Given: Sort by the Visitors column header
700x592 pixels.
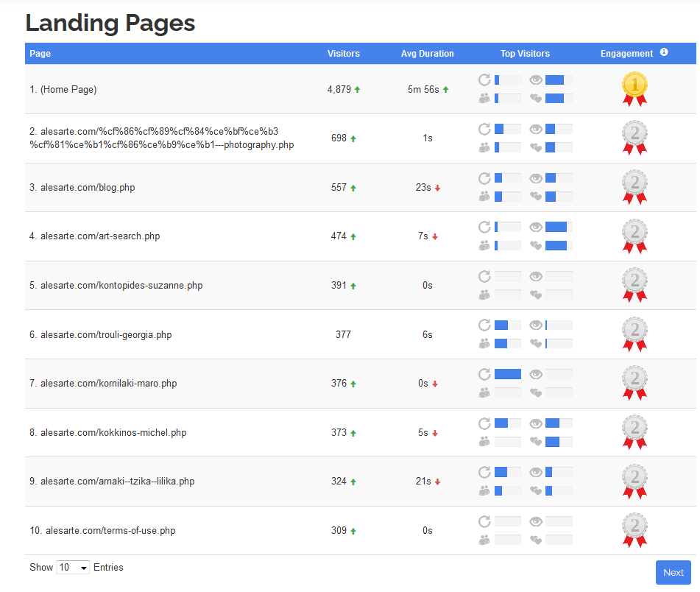Looking at the screenshot, I should tap(343, 54).
